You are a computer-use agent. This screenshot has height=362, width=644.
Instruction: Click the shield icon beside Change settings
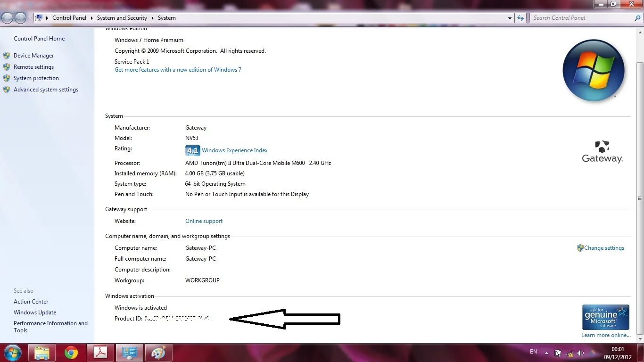point(580,248)
